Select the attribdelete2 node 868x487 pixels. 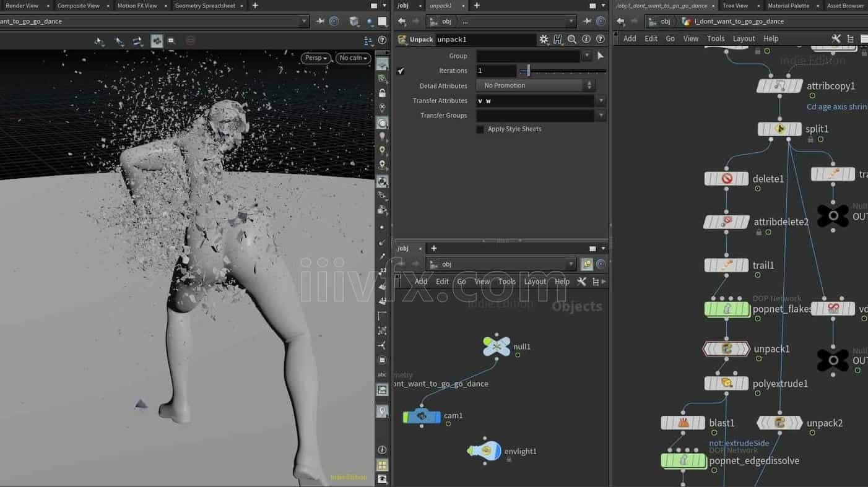[727, 222]
